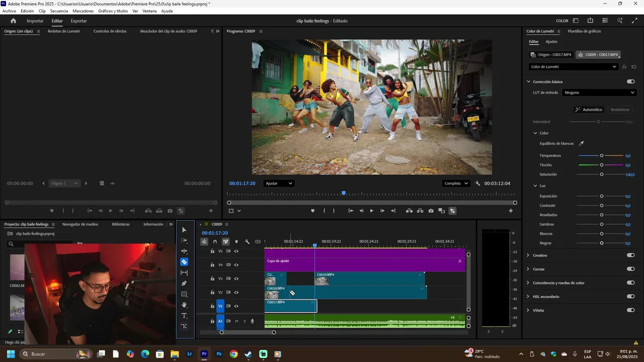Select the Pen tool in timeline toolbar
644x362 pixels.
(184, 284)
